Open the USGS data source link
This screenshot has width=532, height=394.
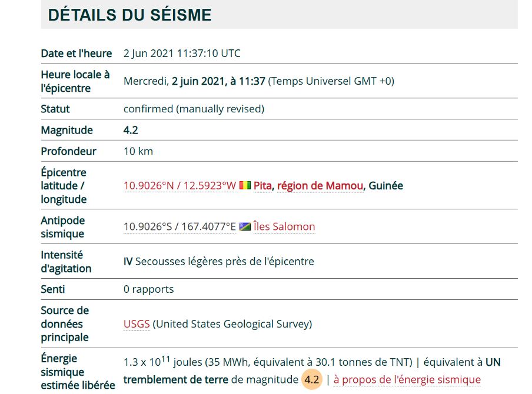pos(137,324)
